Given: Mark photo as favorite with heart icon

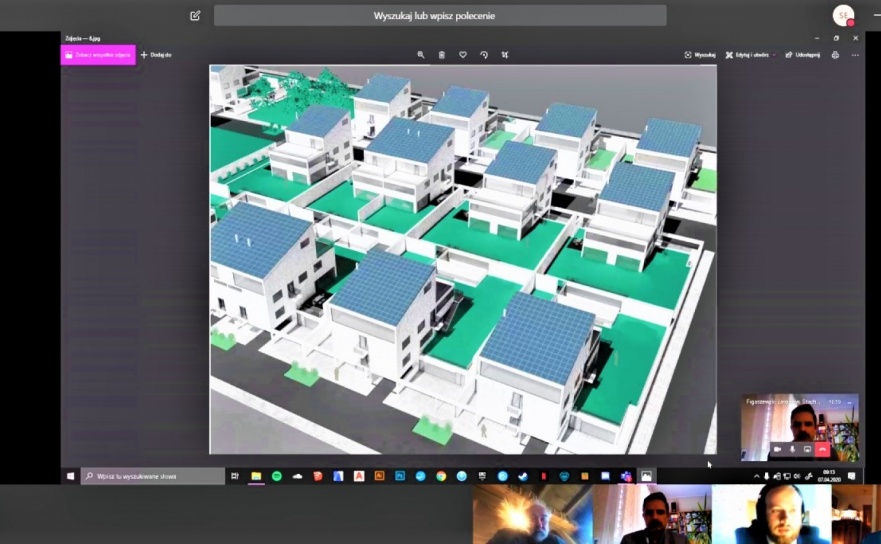Looking at the screenshot, I should coord(462,55).
